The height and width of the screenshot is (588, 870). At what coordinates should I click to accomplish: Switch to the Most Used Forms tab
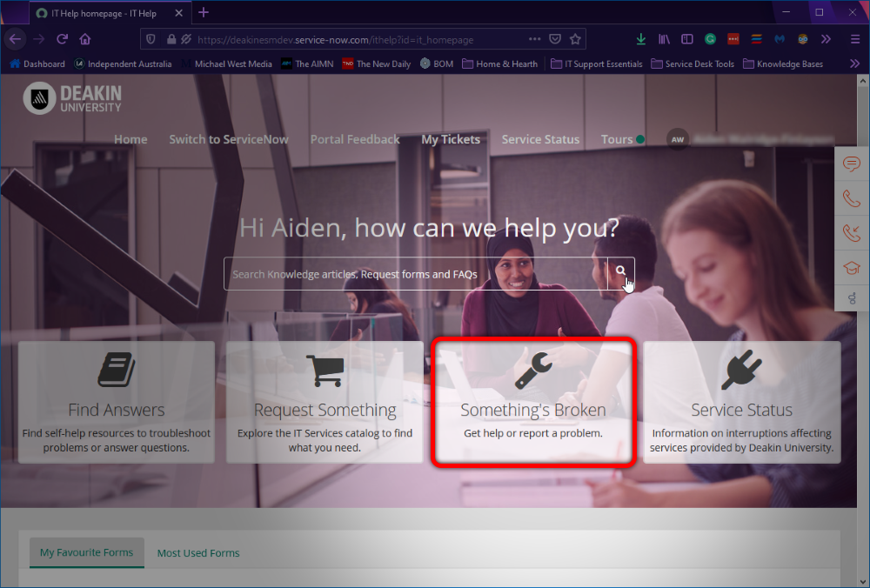(x=198, y=552)
